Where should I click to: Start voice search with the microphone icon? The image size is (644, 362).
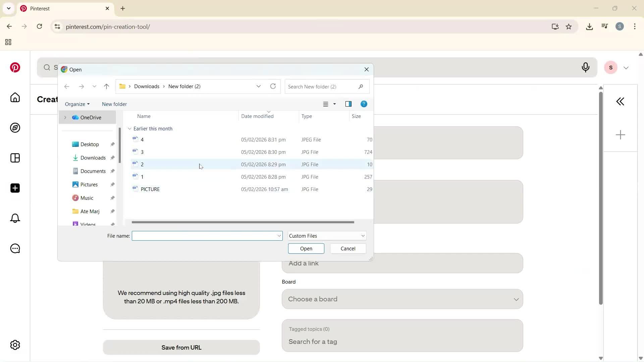586,67
